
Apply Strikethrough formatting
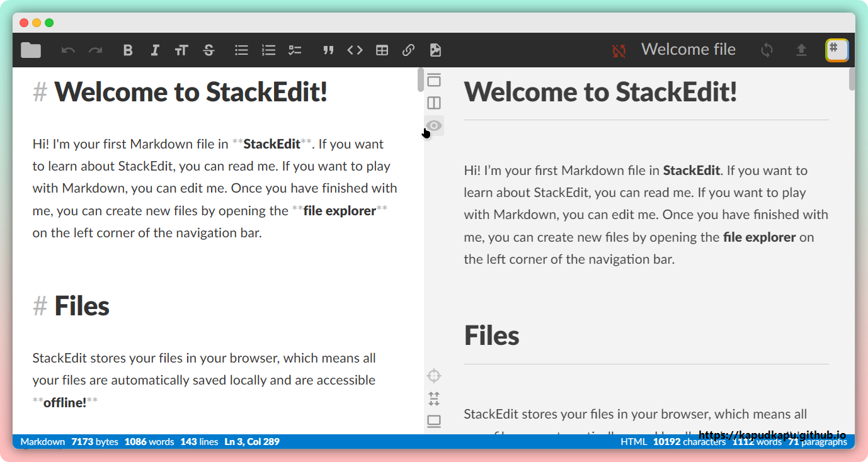pos(209,50)
